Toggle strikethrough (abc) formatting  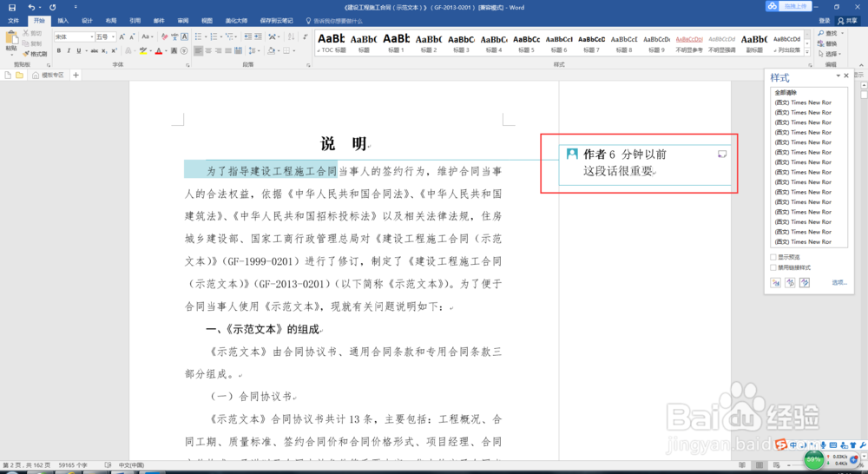pos(94,50)
